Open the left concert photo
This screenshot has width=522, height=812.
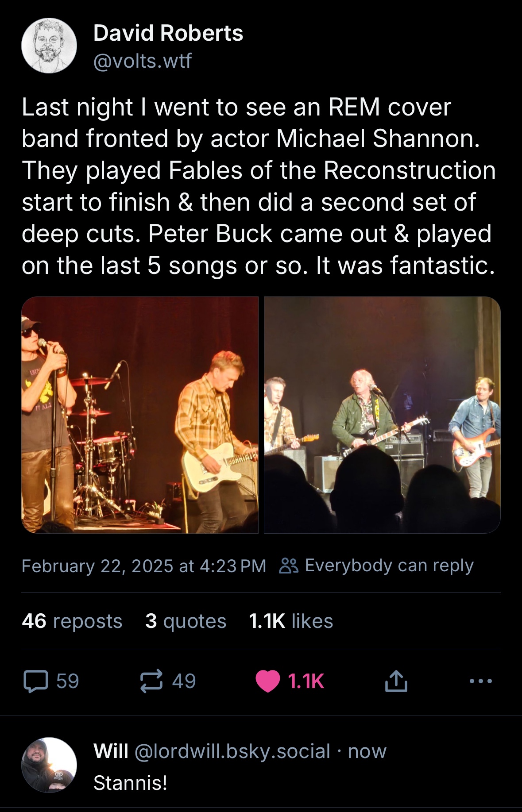coord(140,415)
